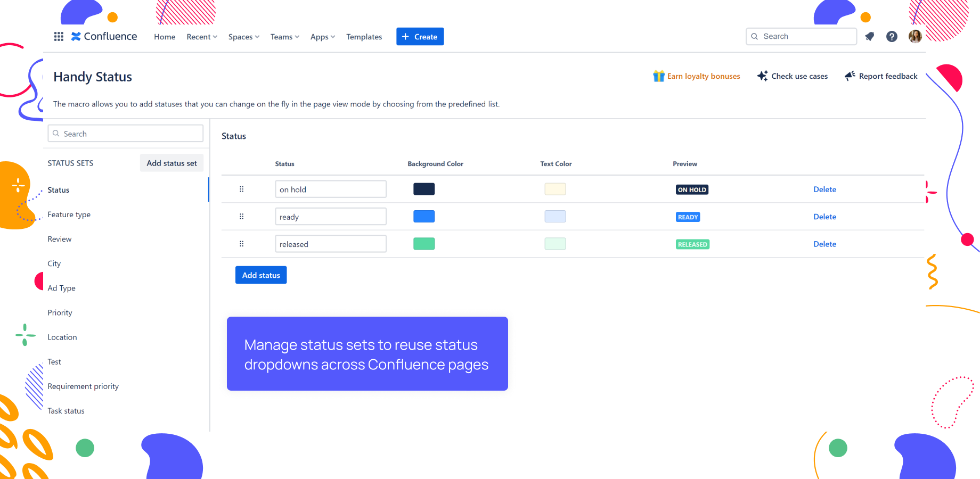Select the Requirement priority status set

(x=83, y=386)
